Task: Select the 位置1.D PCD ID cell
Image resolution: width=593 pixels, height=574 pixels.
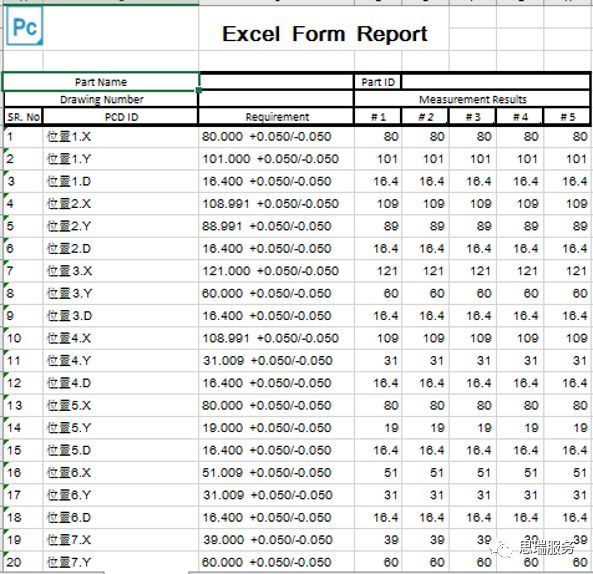Action: tap(121, 181)
